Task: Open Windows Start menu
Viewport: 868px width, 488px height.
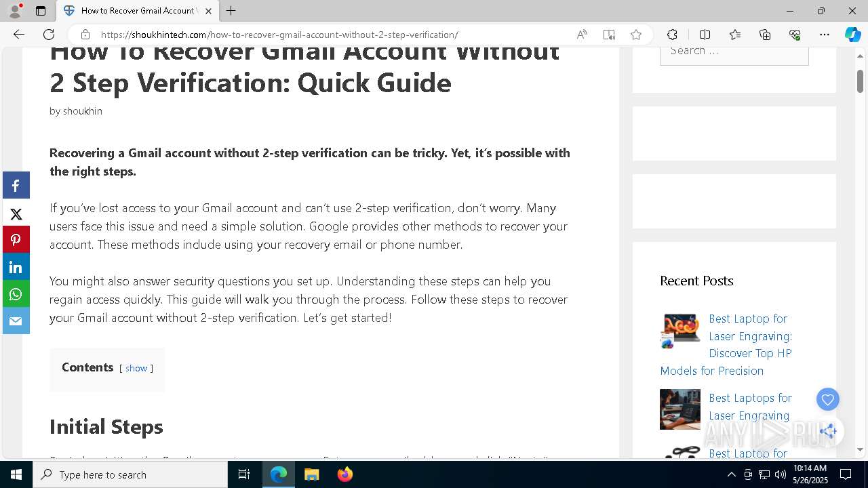Action: tap(16, 474)
